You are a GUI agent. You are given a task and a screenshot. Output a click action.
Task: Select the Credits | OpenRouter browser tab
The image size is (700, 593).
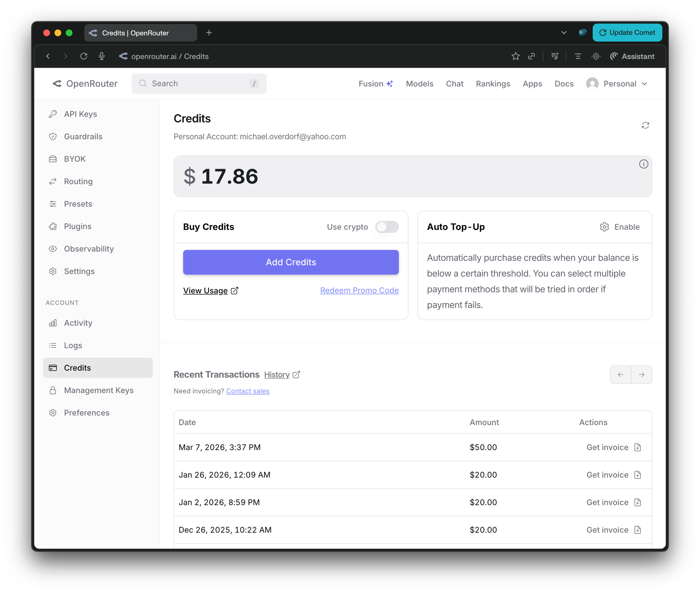(140, 33)
